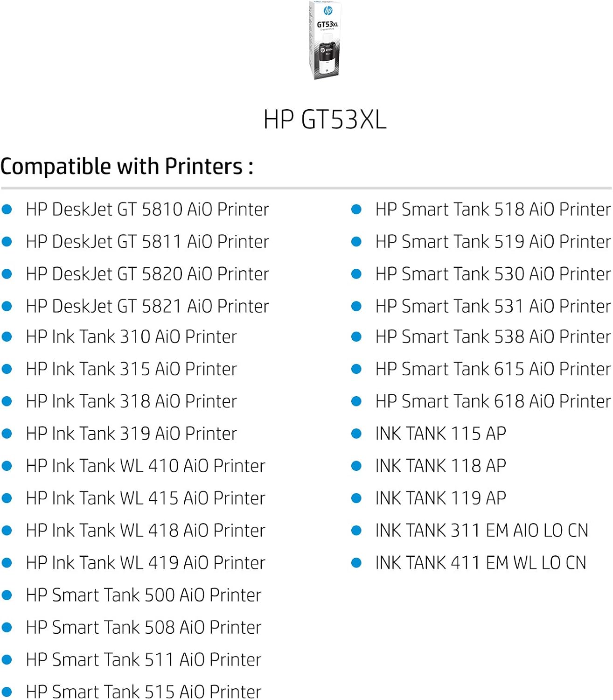Select HP Ink Tank 315 AiO Printer entry
Viewport: 613px width, 700px height.
[132, 369]
